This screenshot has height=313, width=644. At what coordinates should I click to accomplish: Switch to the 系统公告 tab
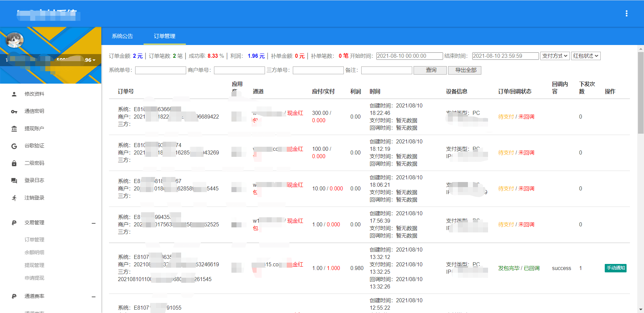[x=122, y=36]
